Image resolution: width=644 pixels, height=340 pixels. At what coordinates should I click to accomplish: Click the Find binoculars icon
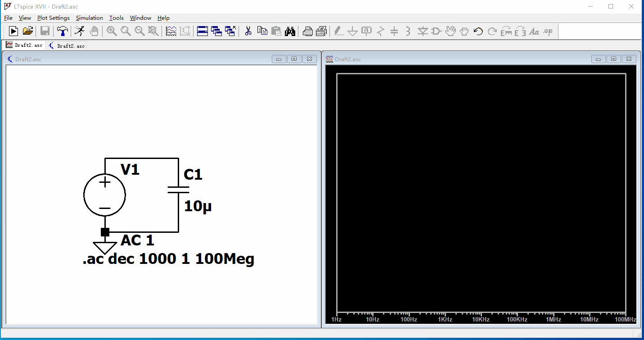[290, 31]
